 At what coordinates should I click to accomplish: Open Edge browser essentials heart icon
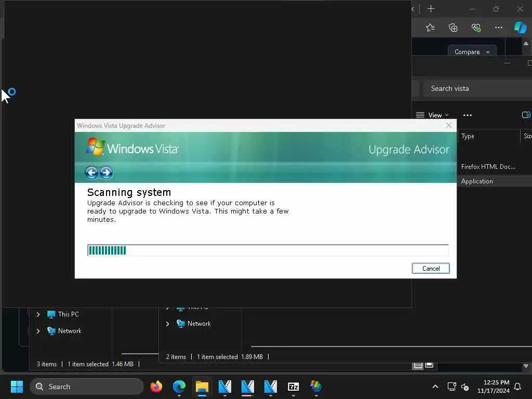coord(476,28)
